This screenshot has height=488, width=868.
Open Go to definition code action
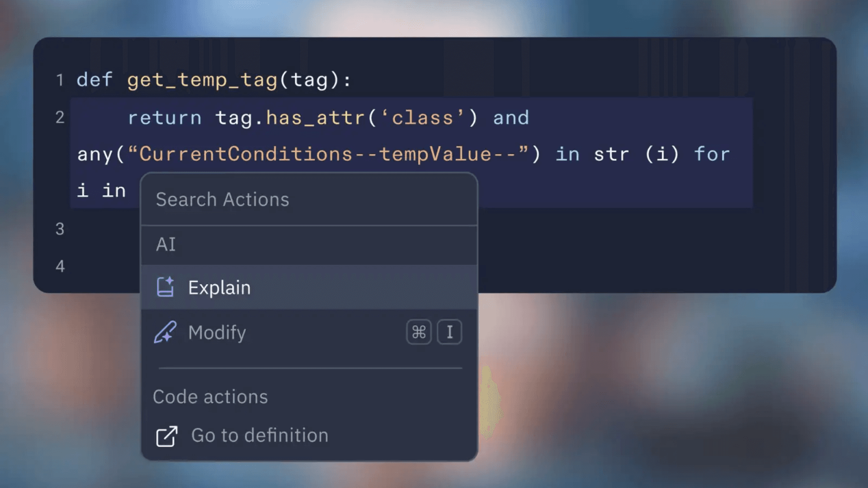(309, 436)
